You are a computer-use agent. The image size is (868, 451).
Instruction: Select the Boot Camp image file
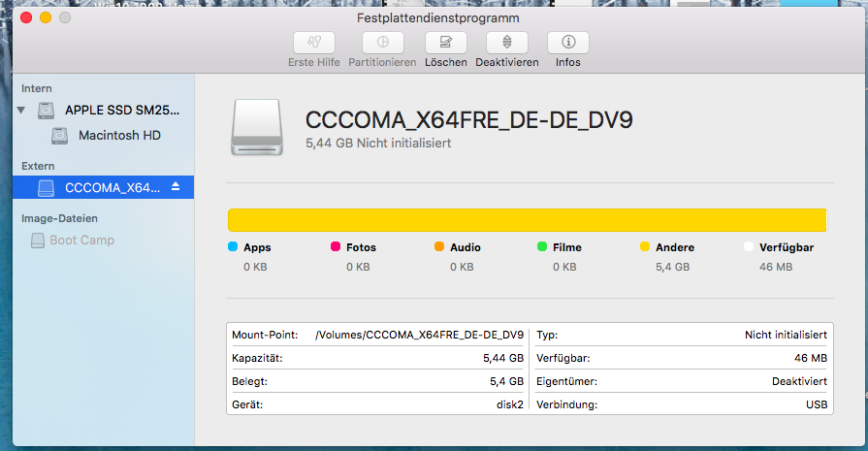(81, 241)
